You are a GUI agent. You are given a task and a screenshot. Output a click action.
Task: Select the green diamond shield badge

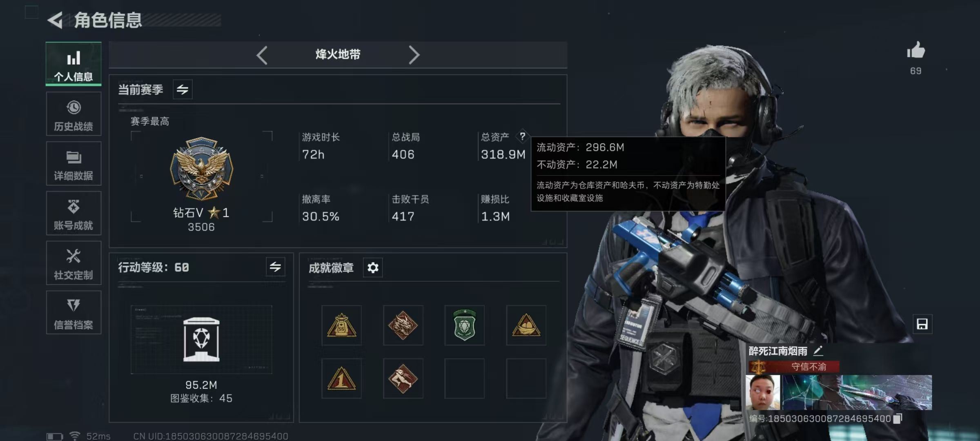[465, 325]
